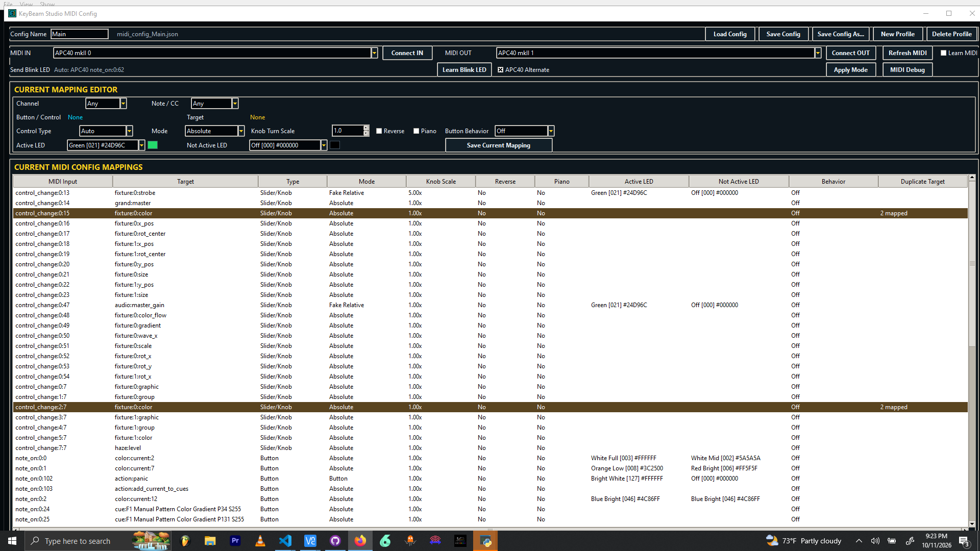
Task: Sort by the Duplicate Target column header
Action: (x=922, y=182)
